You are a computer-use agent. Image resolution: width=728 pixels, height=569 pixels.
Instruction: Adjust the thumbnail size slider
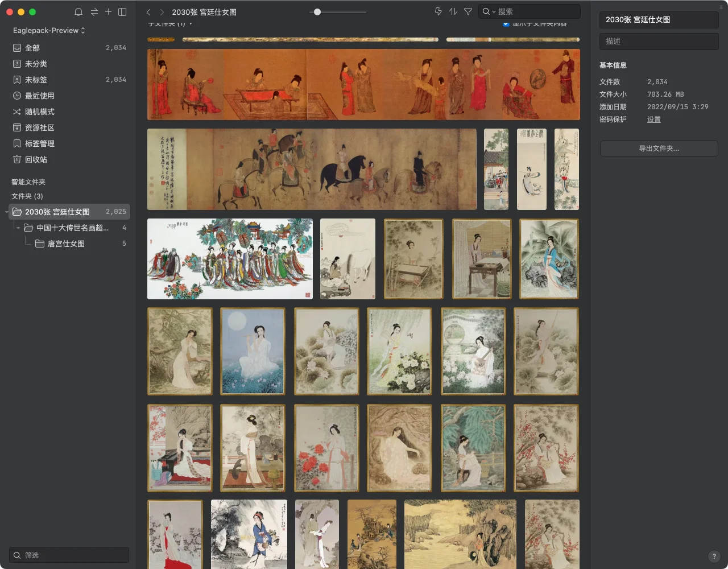(x=317, y=12)
